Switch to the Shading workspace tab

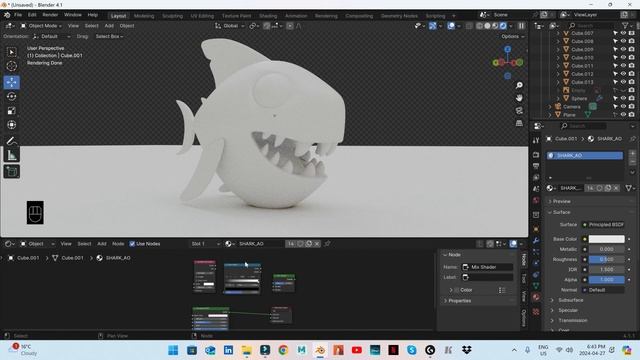[x=268, y=16]
